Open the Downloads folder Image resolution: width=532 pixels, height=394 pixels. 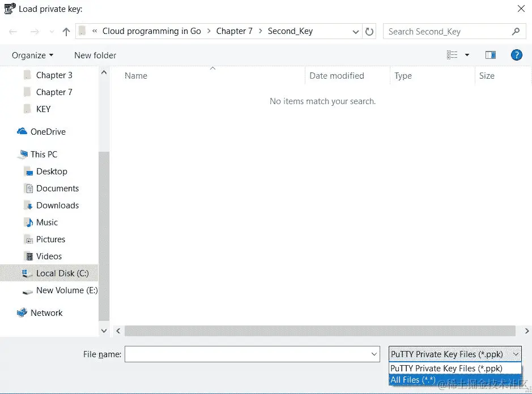[57, 205]
